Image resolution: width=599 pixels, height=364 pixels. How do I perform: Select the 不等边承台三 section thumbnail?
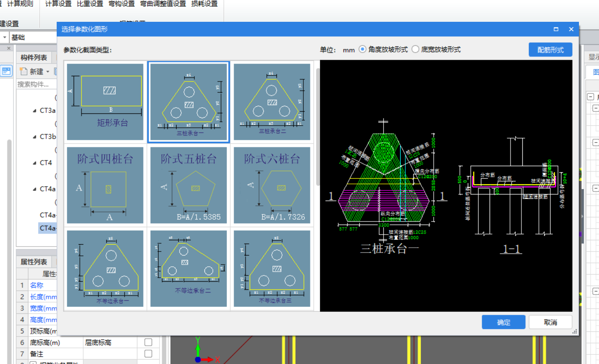tap(272, 269)
